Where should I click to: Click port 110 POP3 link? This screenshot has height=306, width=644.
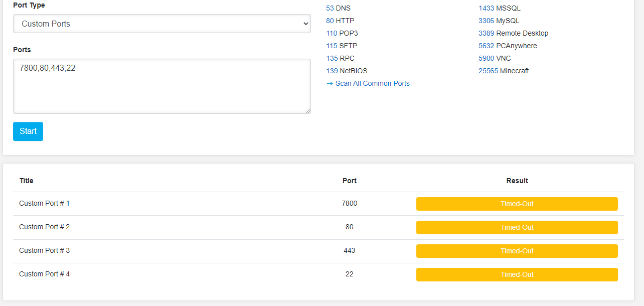(x=332, y=33)
